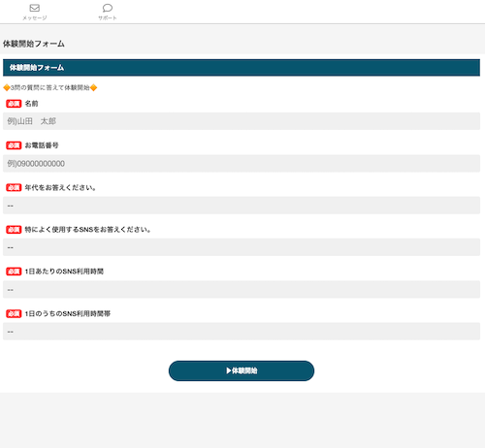Open the メッセージ envelope icon
This screenshot has width=485, height=448.
tap(35, 8)
